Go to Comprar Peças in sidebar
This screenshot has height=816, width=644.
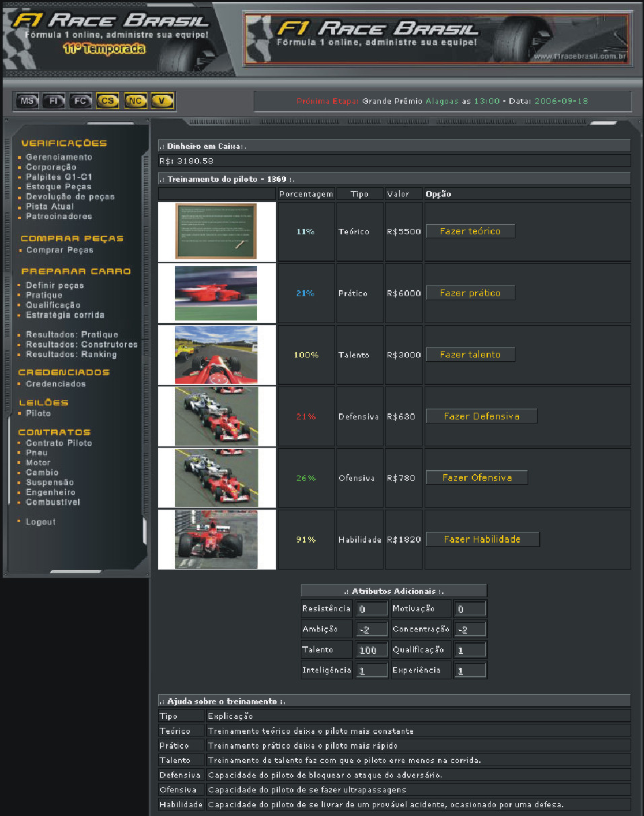pos(59,250)
